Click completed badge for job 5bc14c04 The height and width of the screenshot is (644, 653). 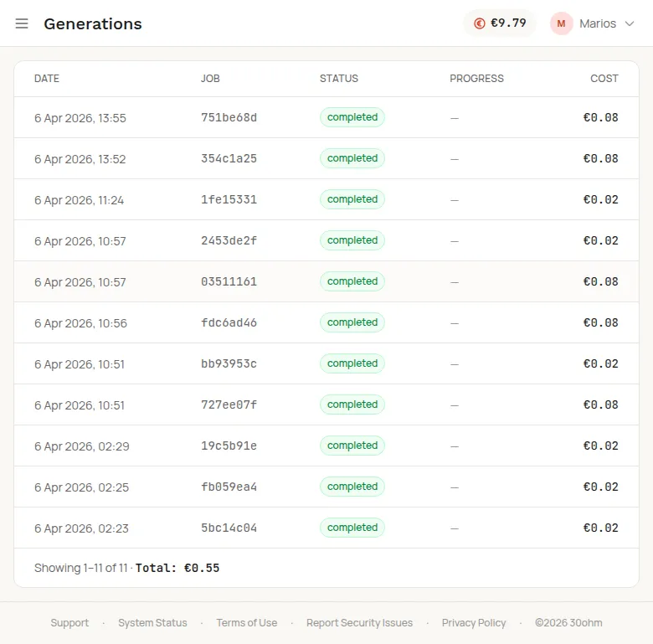point(352,528)
